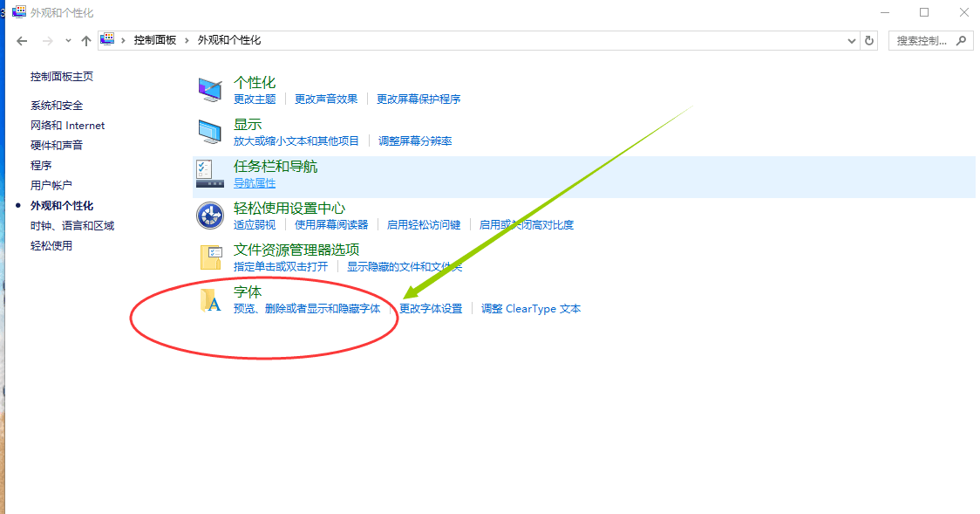Screen dimensions: 980x514
Task: Click the 更改屏幕保护程序 link
Action: 419,99
